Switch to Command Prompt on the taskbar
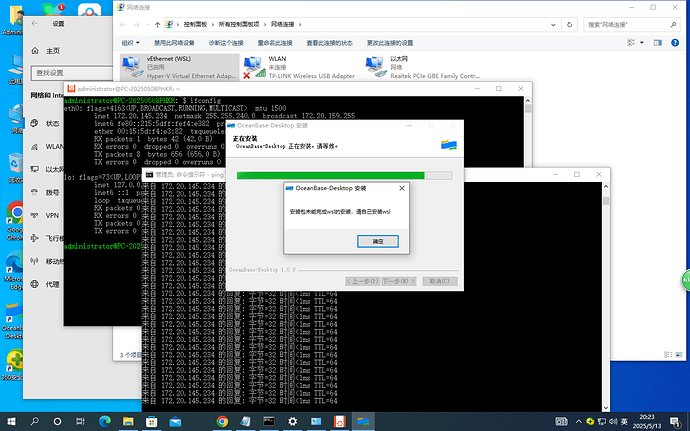Screen dimensions: 690x431 pyautogui.click(x=269, y=422)
